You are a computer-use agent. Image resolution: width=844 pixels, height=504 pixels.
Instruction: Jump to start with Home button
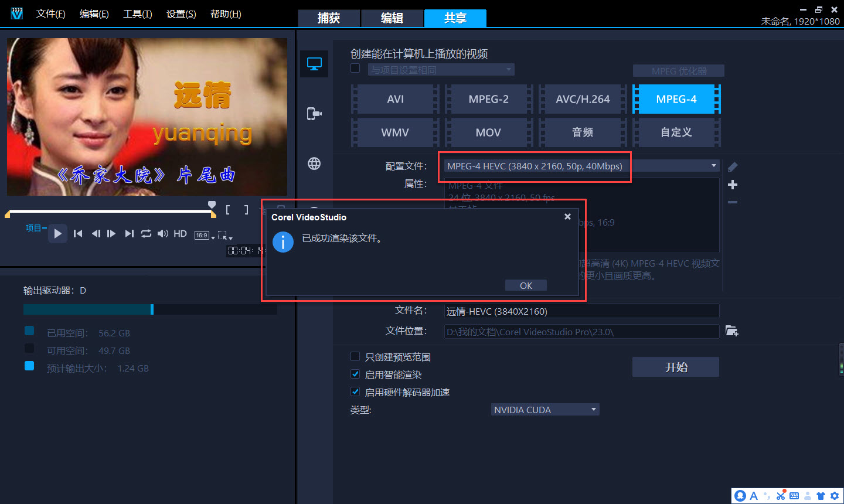pyautogui.click(x=78, y=233)
